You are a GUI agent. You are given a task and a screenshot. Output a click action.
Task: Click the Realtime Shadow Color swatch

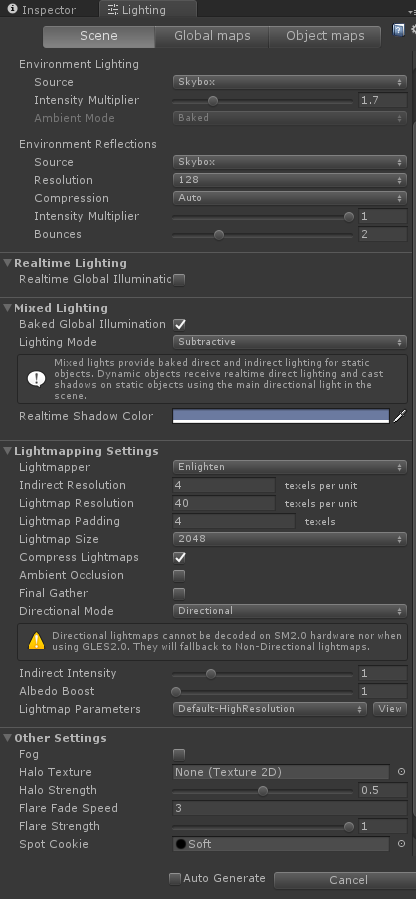[x=281, y=416]
